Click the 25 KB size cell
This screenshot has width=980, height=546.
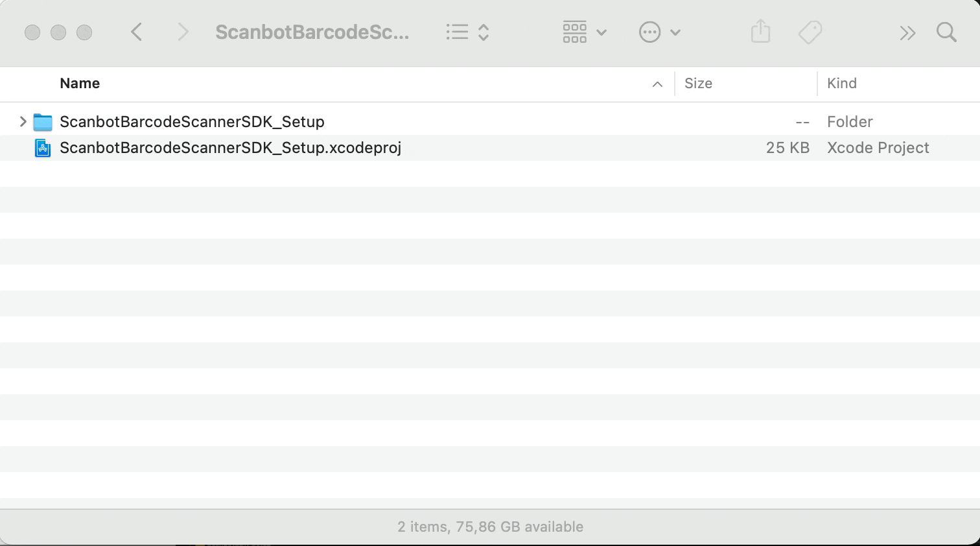pos(787,148)
